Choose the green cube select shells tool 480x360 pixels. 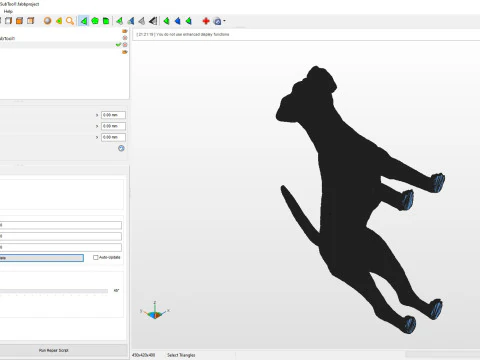pos(106,21)
